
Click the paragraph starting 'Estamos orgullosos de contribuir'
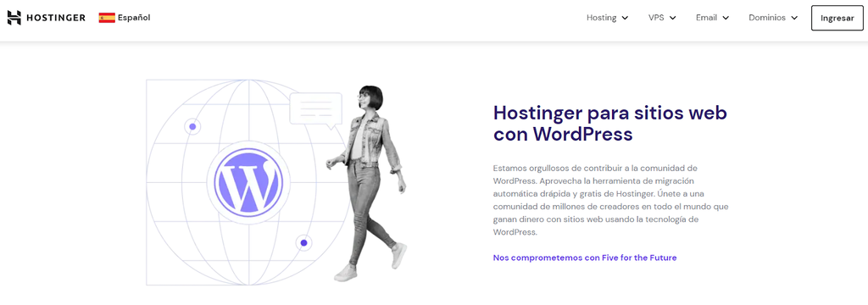[x=610, y=200]
